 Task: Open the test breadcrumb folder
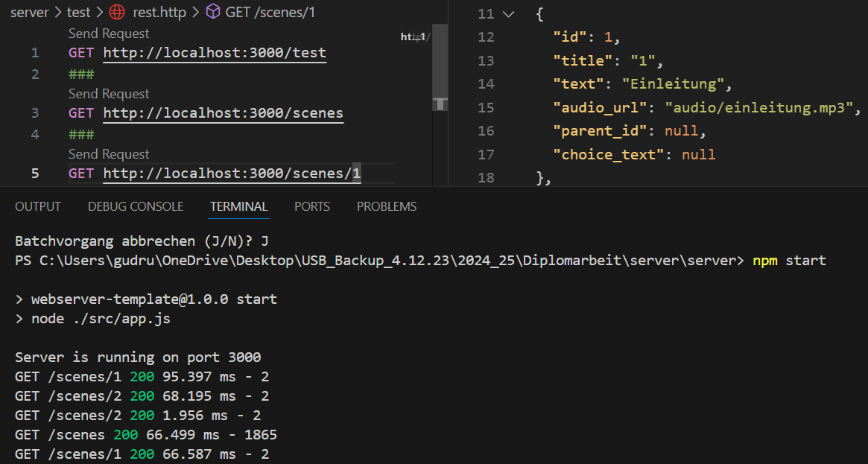78,12
